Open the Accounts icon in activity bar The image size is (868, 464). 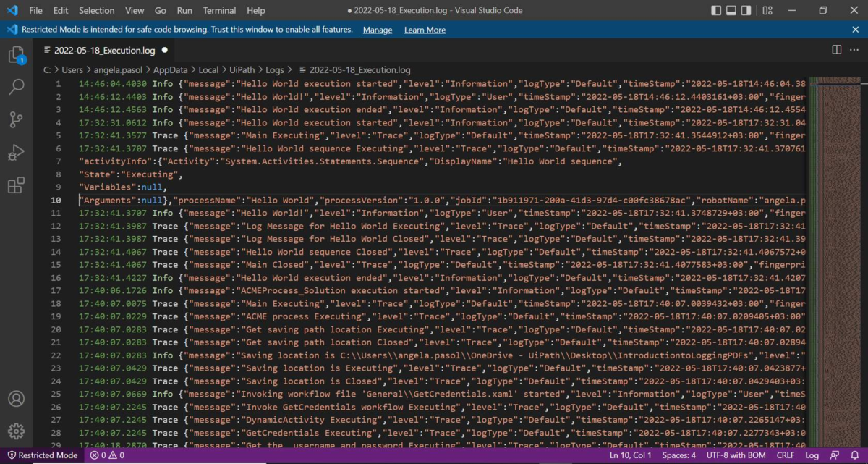tap(16, 399)
